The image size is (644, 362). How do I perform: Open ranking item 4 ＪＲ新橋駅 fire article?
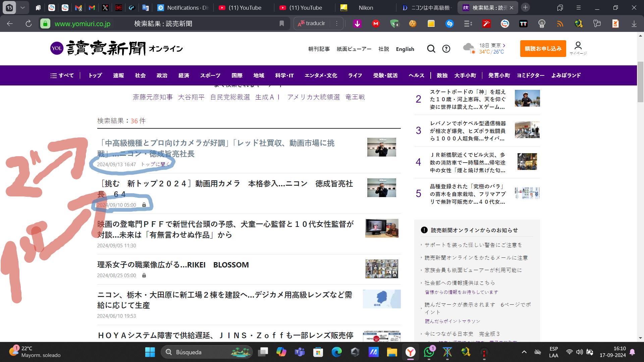468,163
